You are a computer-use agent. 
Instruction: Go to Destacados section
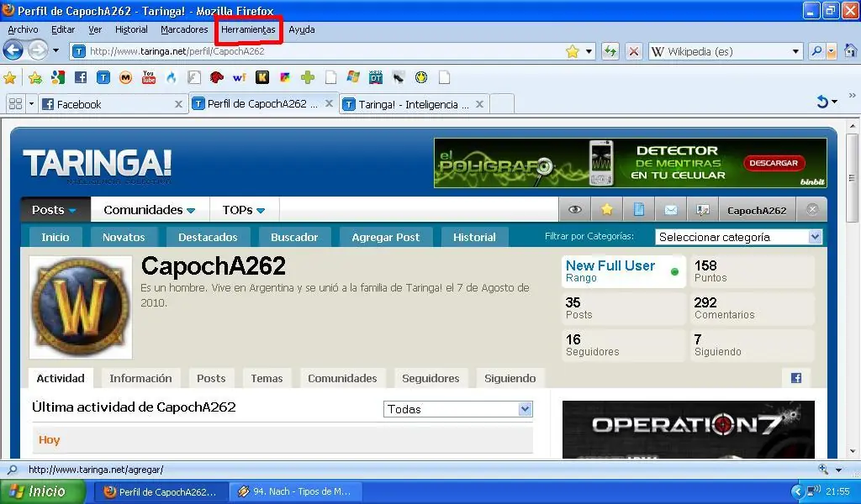[208, 237]
